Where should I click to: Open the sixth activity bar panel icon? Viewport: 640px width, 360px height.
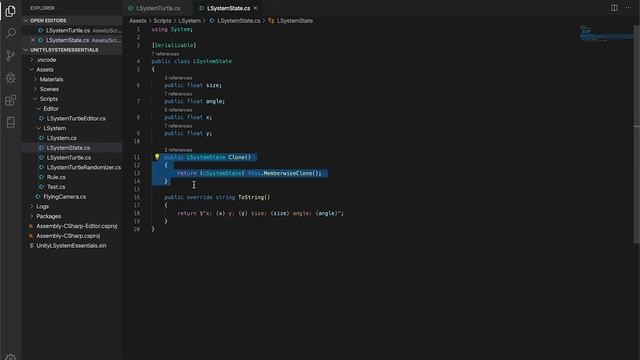(x=11, y=122)
